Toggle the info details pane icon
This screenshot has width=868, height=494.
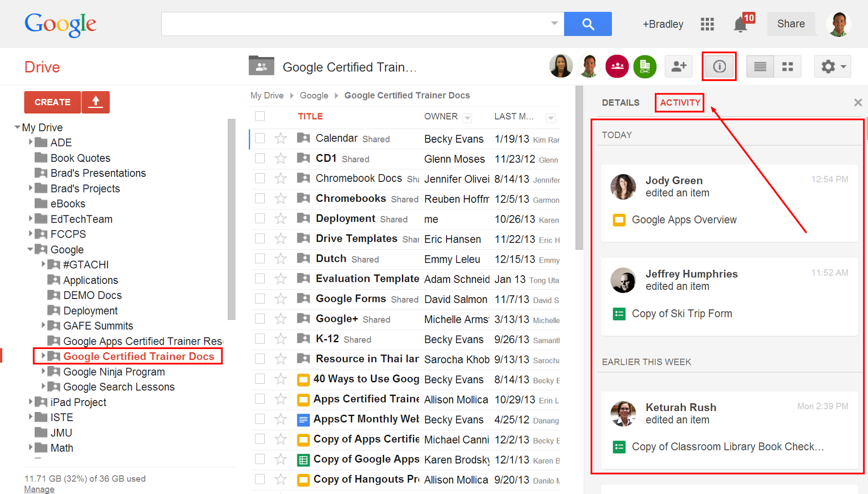tap(719, 66)
